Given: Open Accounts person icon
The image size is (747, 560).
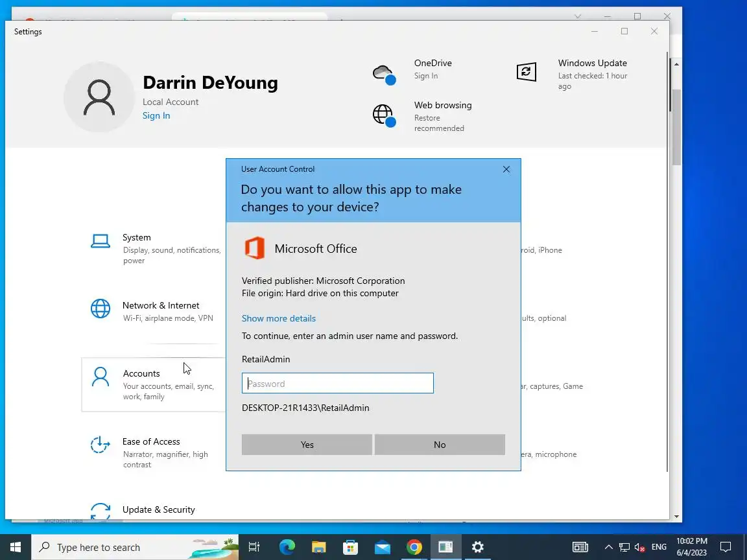Looking at the screenshot, I should pos(101,377).
